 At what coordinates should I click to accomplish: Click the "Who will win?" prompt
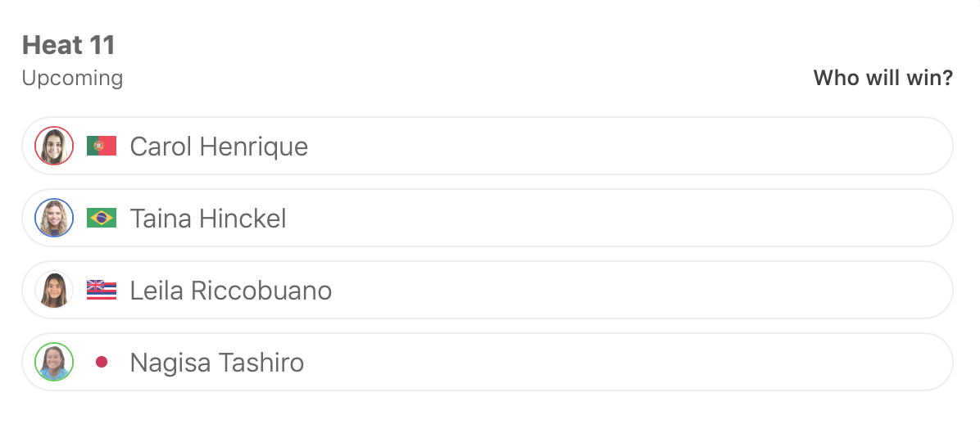click(x=882, y=79)
